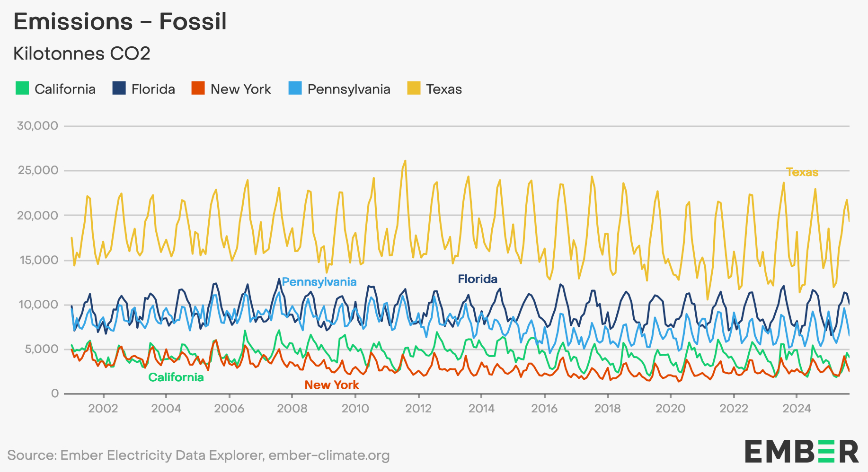Click the 2010 x-axis tick label
This screenshot has width=868, height=472.
pyautogui.click(x=355, y=409)
